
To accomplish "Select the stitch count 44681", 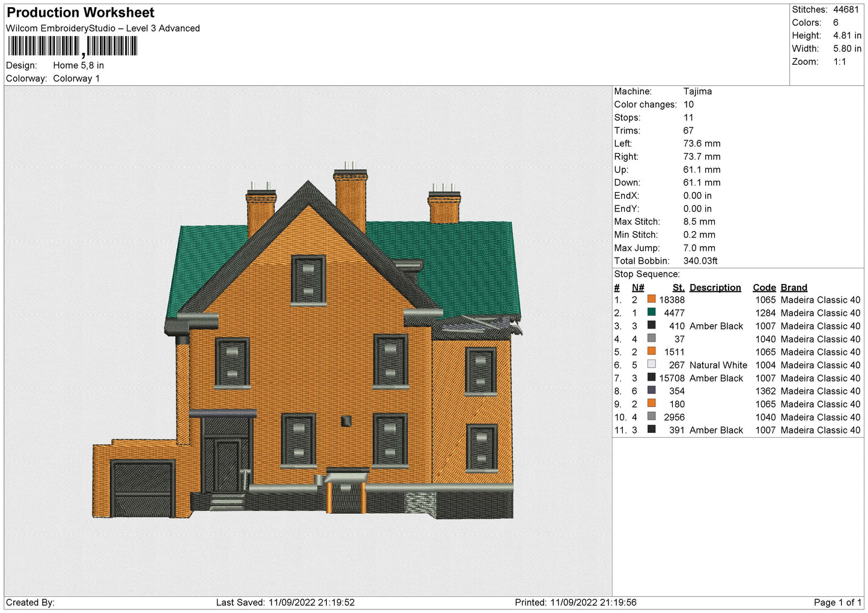I will [x=846, y=10].
